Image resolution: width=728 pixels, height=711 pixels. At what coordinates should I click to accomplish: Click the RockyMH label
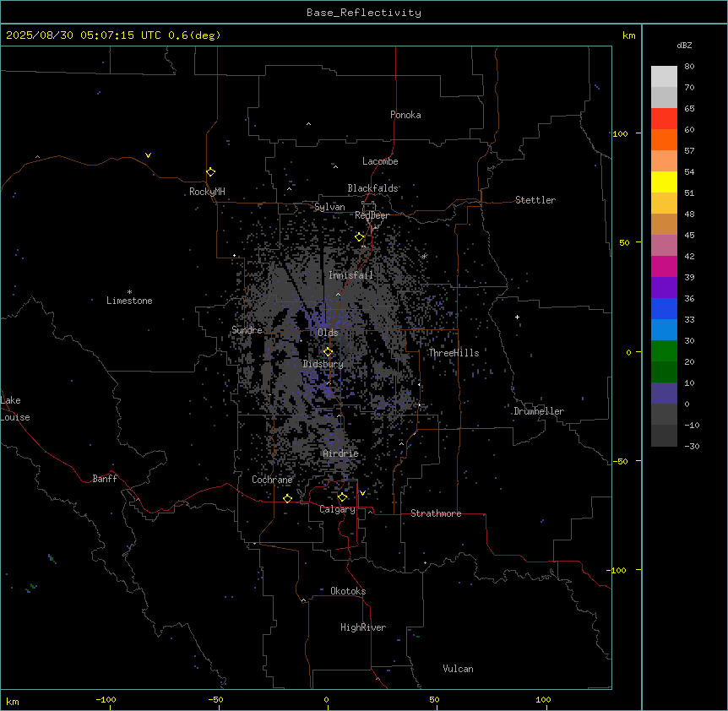pyautogui.click(x=207, y=192)
